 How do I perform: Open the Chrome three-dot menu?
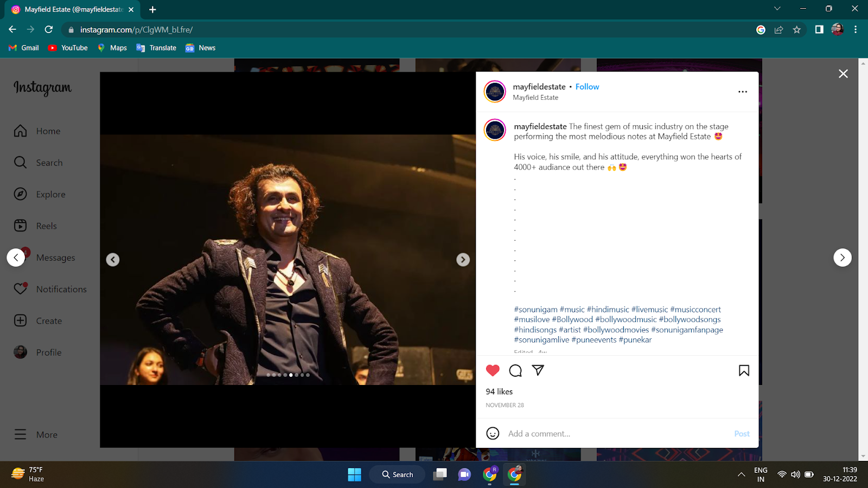click(856, 30)
